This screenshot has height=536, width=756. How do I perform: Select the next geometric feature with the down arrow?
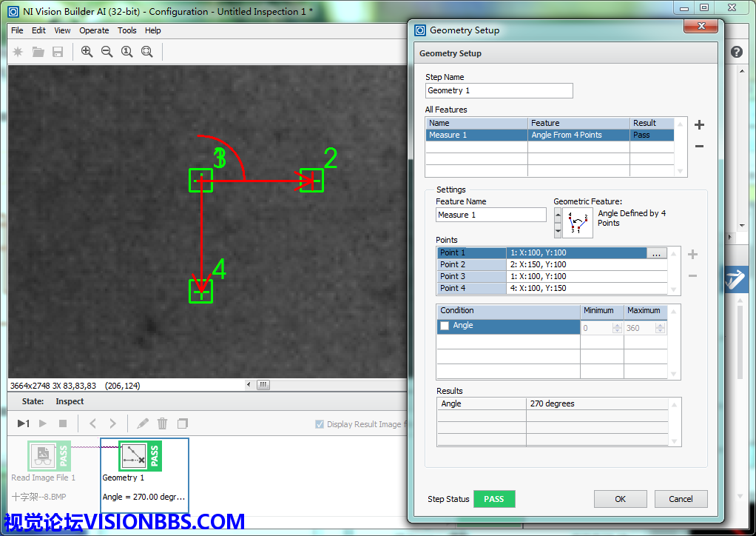point(558,230)
